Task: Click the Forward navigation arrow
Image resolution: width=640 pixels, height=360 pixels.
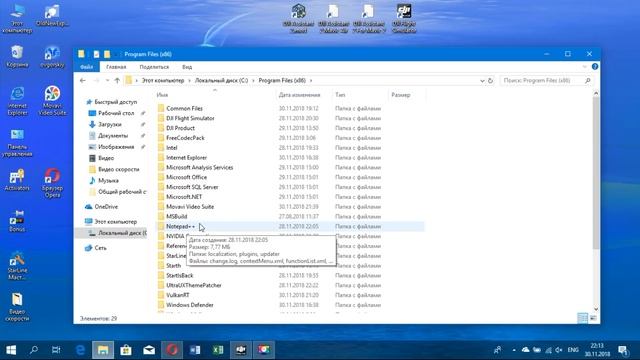Action: click(x=96, y=80)
